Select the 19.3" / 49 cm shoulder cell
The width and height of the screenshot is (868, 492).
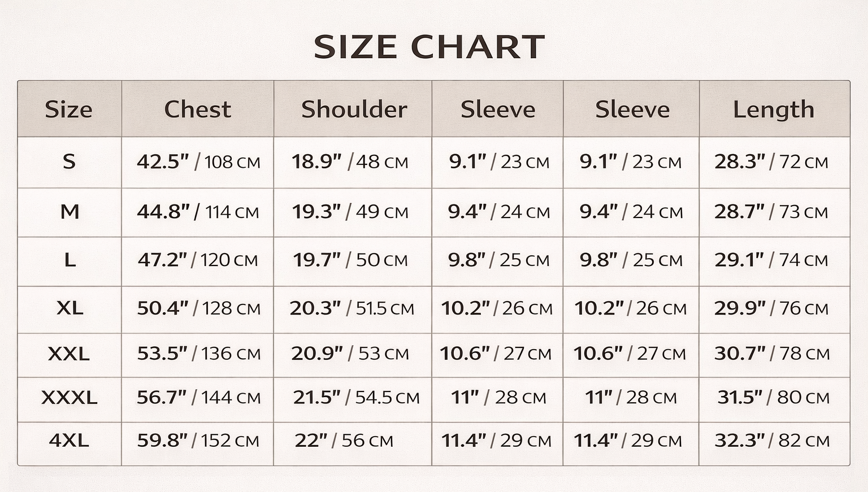pyautogui.click(x=350, y=212)
